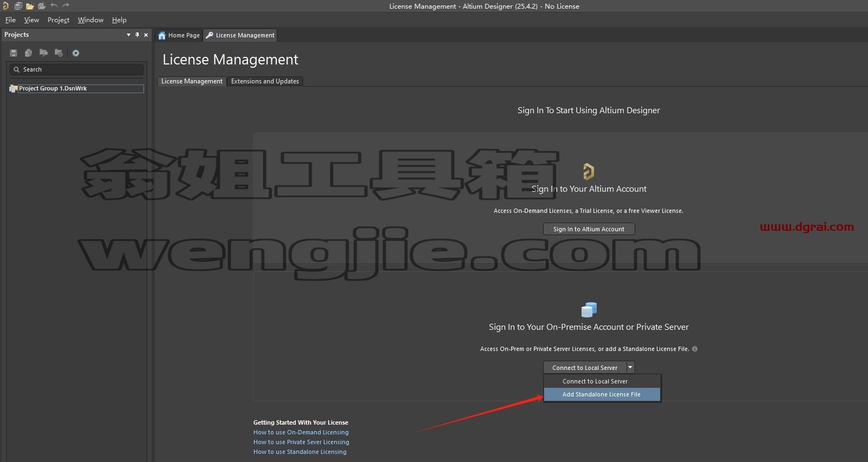Open the Projects panel options arrow menu
The width and height of the screenshot is (868, 462).
(x=128, y=35)
